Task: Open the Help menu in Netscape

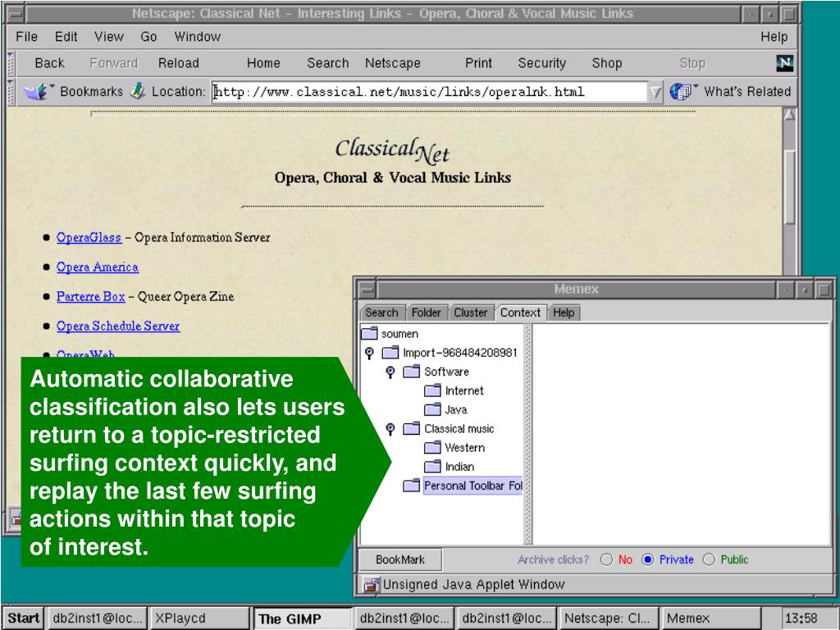Action: tap(774, 36)
